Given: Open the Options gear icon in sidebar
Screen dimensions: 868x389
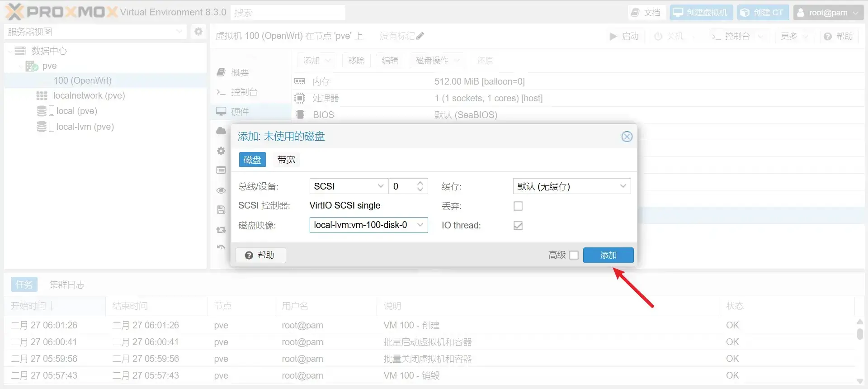Looking at the screenshot, I should coord(221,151).
